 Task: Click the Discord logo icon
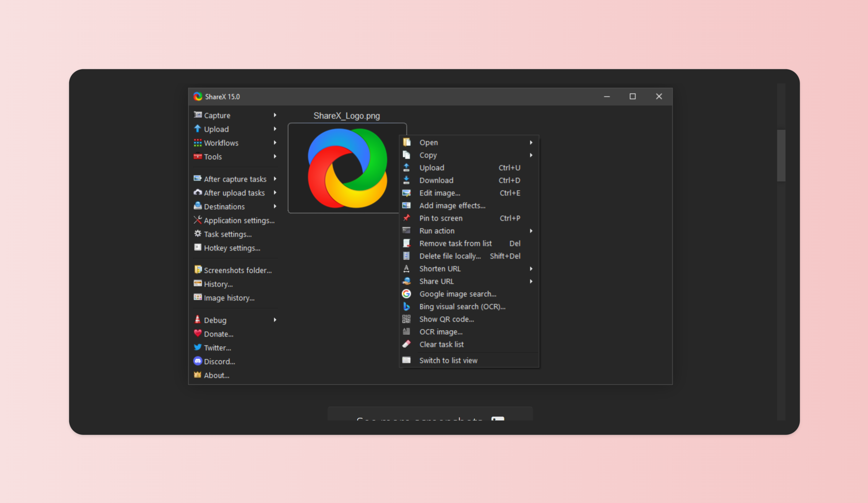point(198,361)
